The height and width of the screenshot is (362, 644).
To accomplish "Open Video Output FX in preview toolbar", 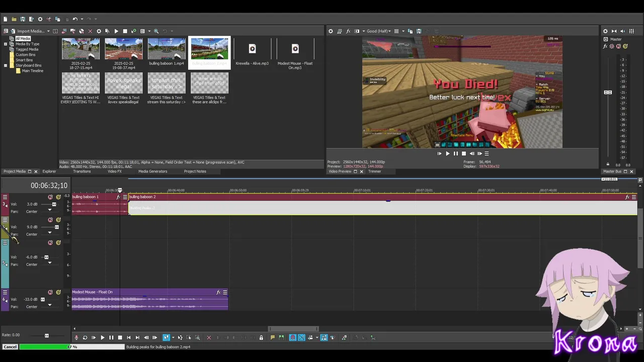I will (348, 31).
